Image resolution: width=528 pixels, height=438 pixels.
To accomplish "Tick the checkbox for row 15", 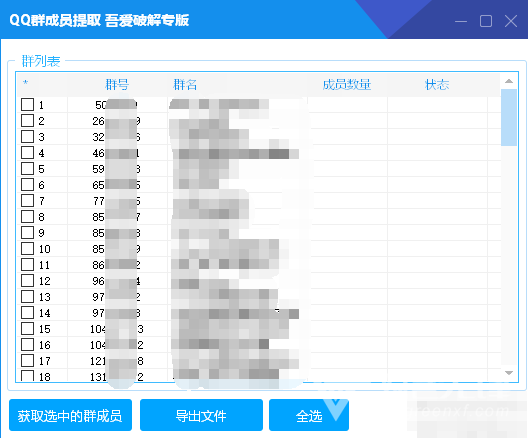I will [x=27, y=329].
